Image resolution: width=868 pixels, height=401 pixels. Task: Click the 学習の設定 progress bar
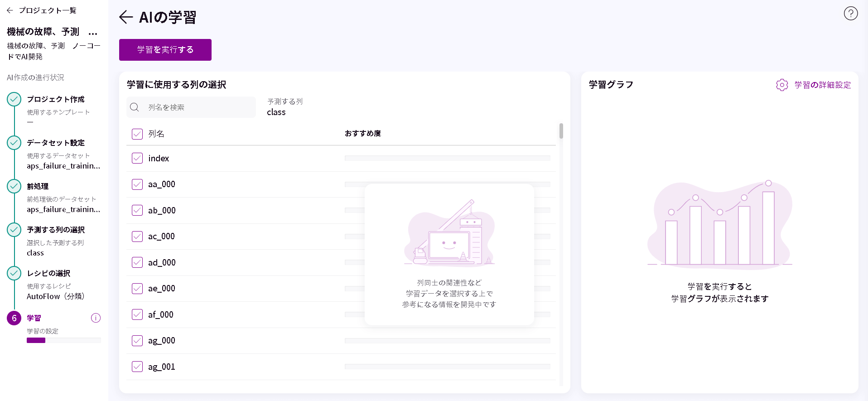[x=64, y=340]
